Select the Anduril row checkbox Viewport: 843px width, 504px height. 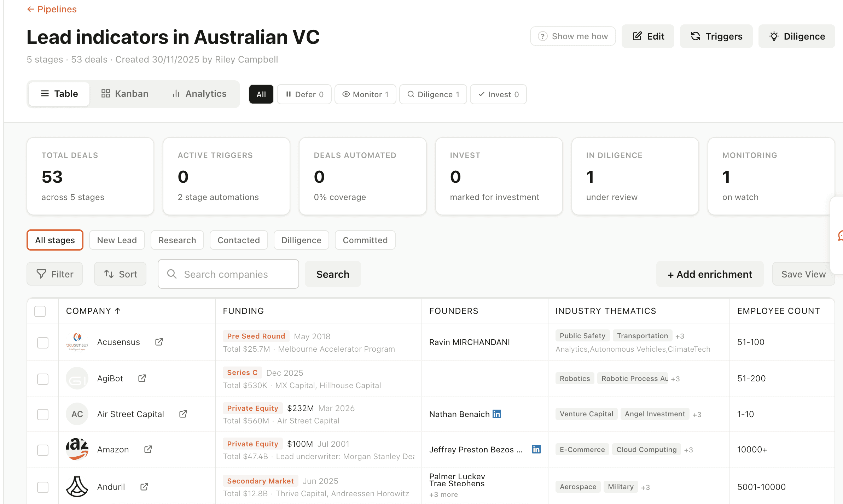click(x=43, y=487)
